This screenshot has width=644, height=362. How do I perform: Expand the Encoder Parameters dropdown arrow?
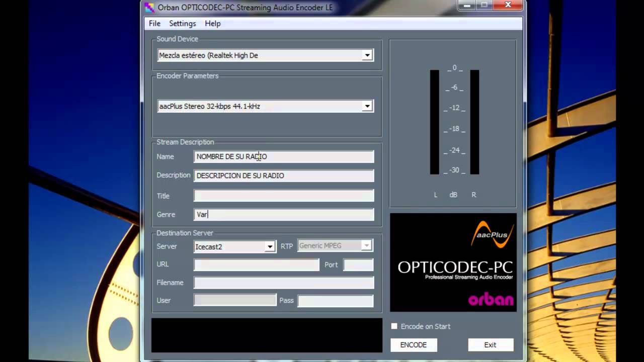(367, 106)
